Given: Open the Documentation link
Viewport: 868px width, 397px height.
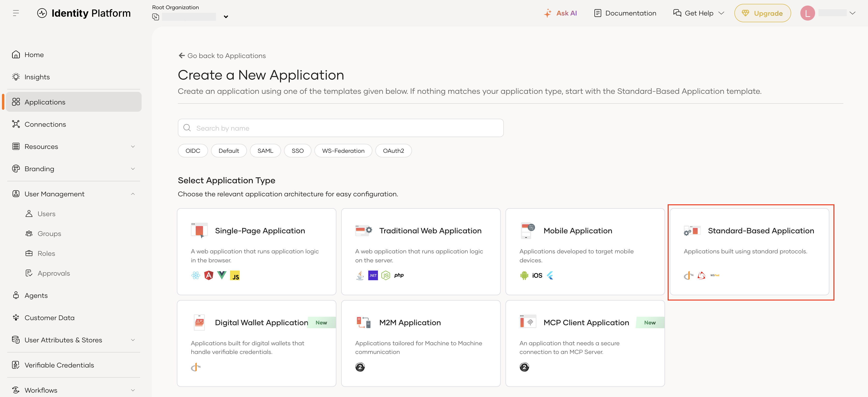Looking at the screenshot, I should 625,13.
